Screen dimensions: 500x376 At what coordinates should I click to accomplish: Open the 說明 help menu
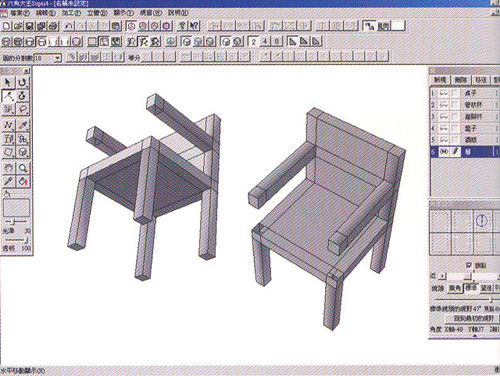[x=178, y=13]
